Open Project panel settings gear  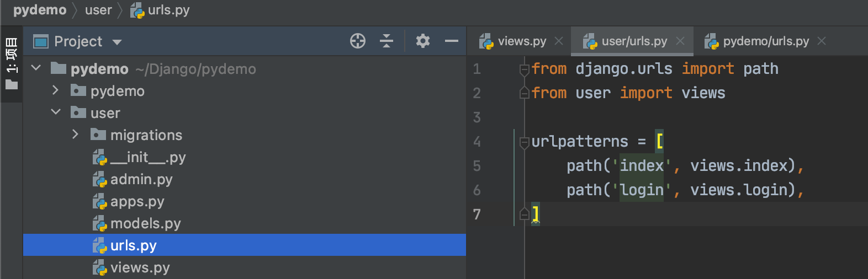pos(423,41)
